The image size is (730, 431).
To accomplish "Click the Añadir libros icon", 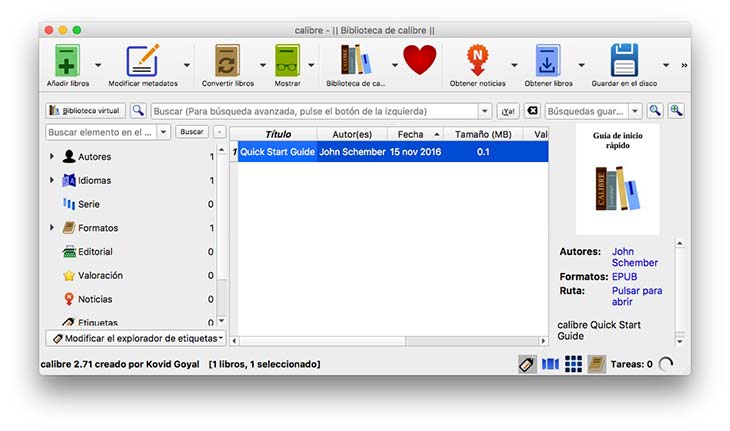I will point(68,60).
